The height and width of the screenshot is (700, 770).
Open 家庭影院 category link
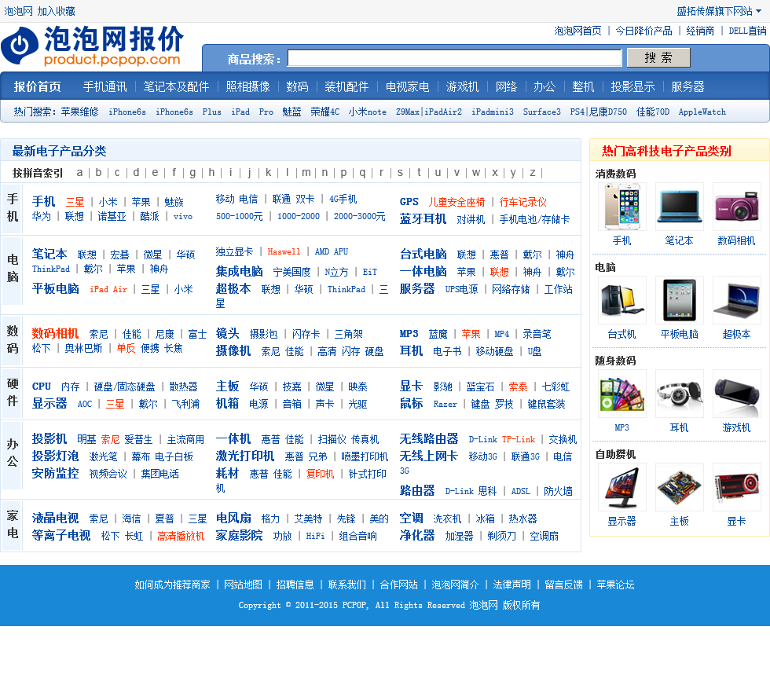coord(239,535)
